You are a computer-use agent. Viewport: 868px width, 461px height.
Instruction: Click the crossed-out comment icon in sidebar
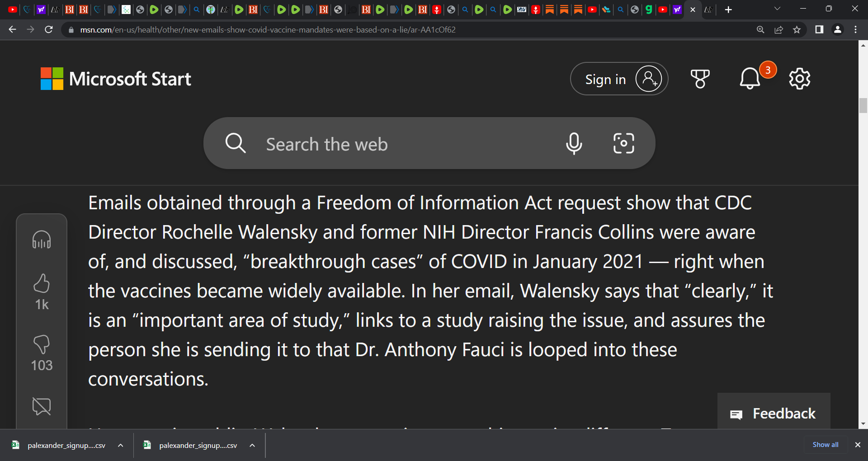click(x=42, y=406)
